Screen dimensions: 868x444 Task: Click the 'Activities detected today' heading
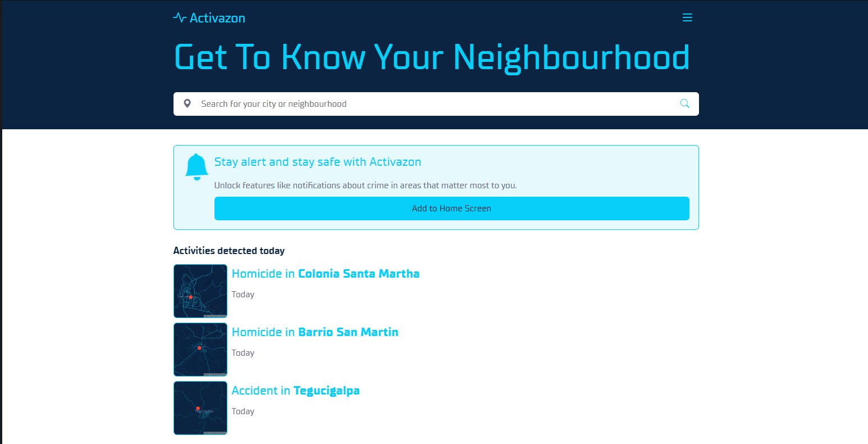coord(229,251)
